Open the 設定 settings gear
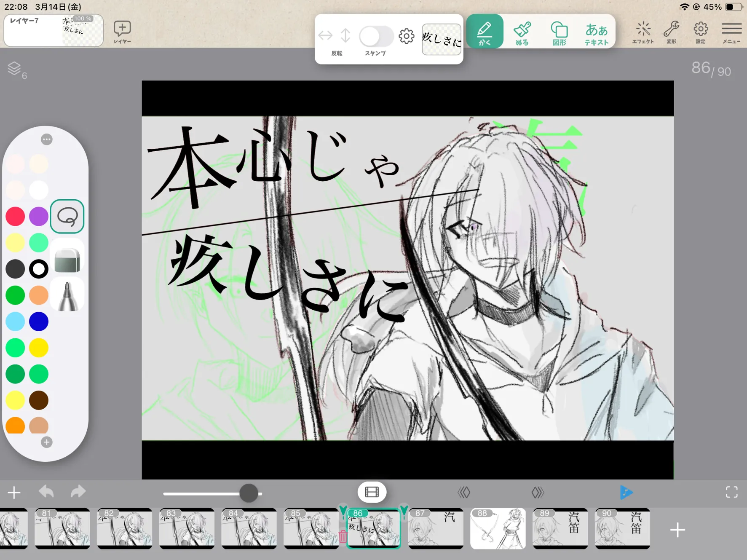The image size is (747, 560). click(700, 32)
